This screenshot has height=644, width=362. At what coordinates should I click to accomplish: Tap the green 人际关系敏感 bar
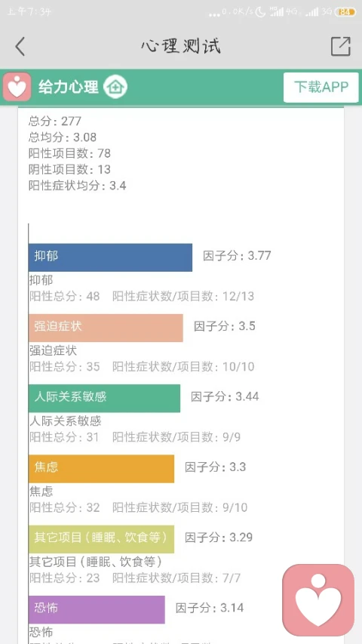click(104, 399)
